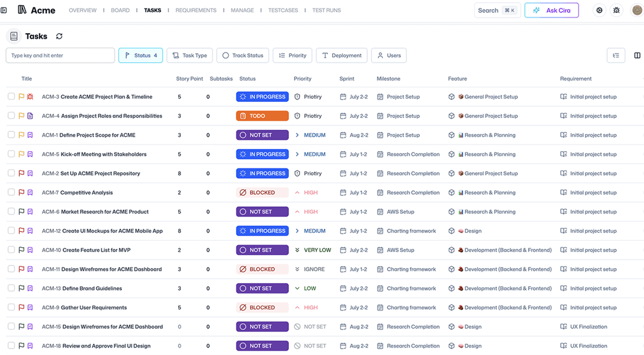Focus the 'Type key and hit enter' field
This screenshot has height=355, width=644.
[60, 55]
